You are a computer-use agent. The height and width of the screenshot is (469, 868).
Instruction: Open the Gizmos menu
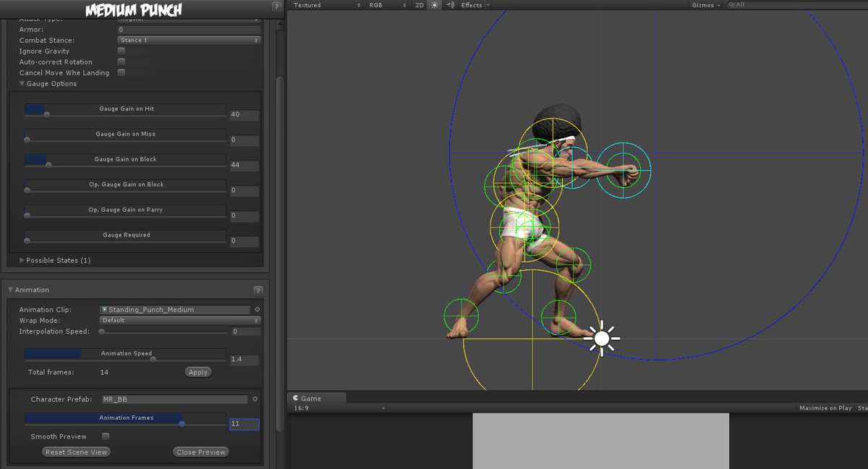(705, 5)
